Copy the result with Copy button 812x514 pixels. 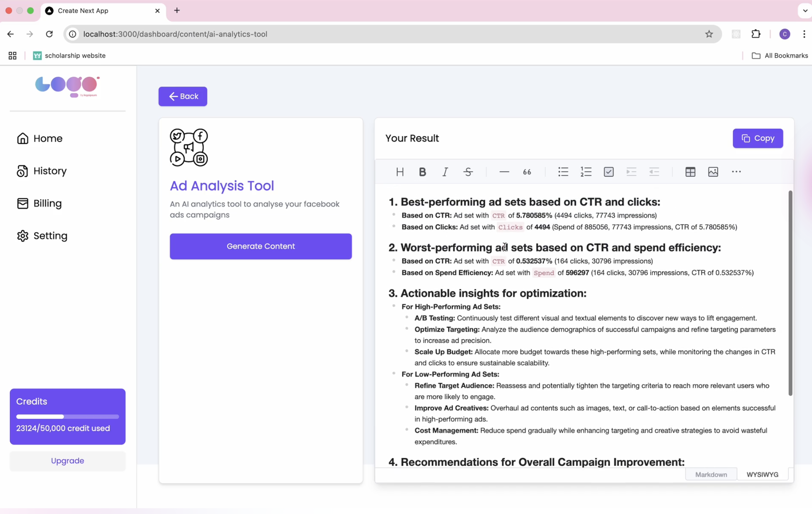(x=757, y=138)
